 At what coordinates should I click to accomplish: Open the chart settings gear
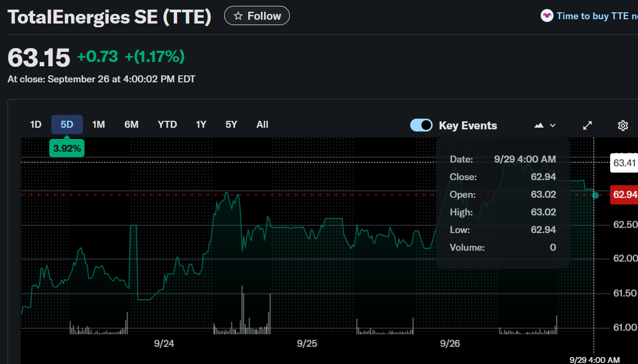point(622,125)
